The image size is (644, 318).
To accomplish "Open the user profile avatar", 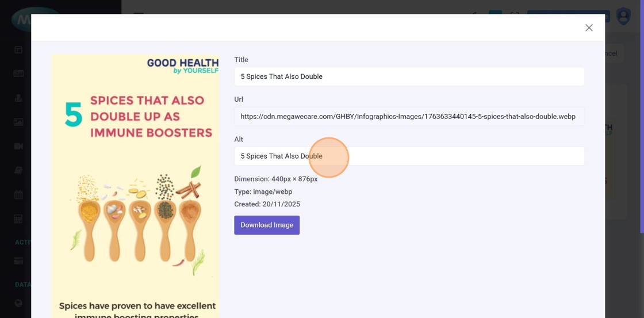I will point(623,16).
